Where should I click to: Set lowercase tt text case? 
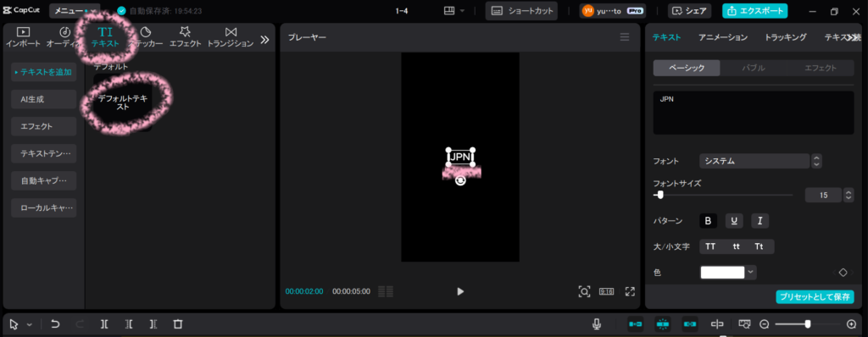(737, 246)
